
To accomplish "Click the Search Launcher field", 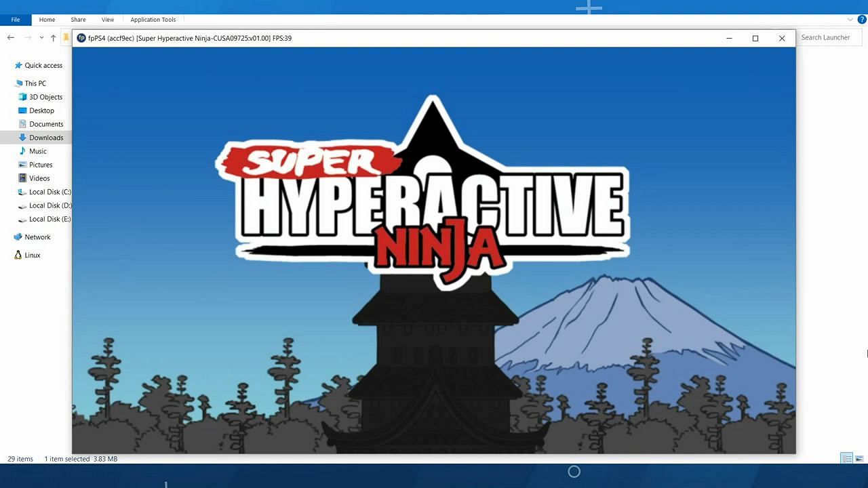I will [829, 37].
